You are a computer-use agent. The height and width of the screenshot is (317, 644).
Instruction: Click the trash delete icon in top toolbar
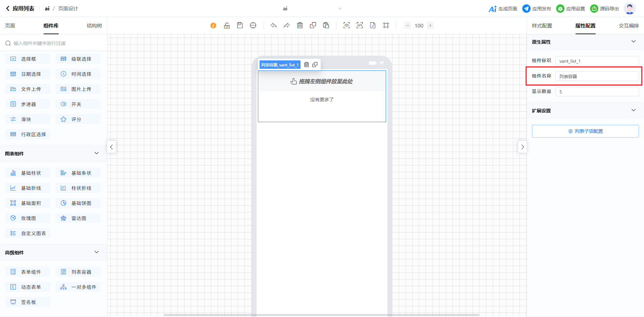pyautogui.click(x=300, y=25)
